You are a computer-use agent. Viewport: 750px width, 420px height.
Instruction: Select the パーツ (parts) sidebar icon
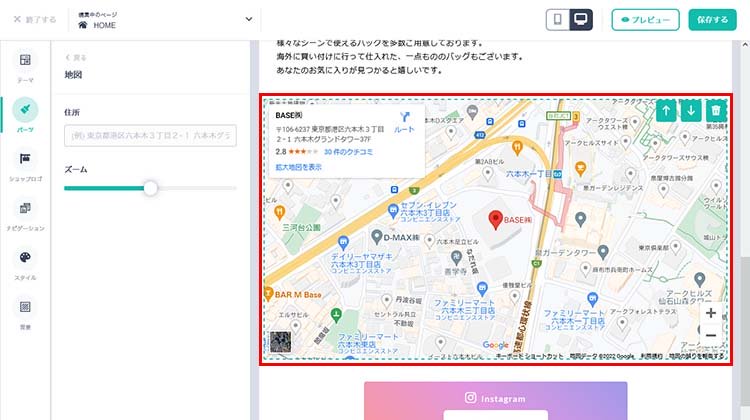25,110
